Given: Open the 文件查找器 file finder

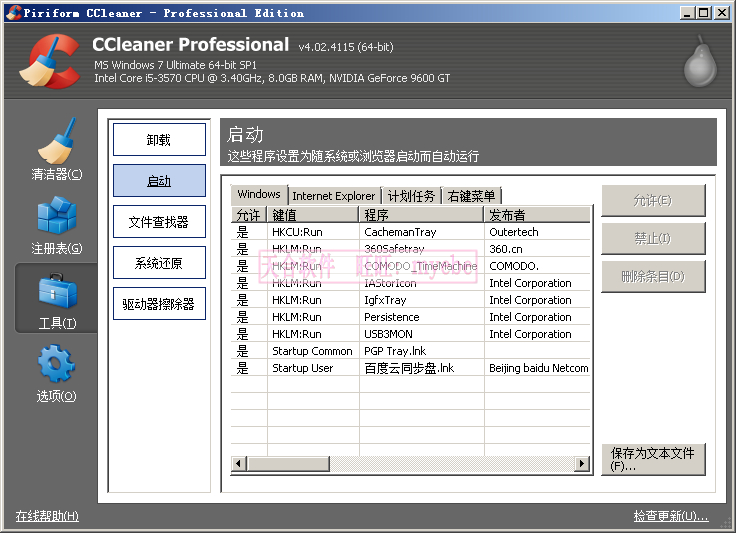Looking at the screenshot, I should tap(159, 221).
